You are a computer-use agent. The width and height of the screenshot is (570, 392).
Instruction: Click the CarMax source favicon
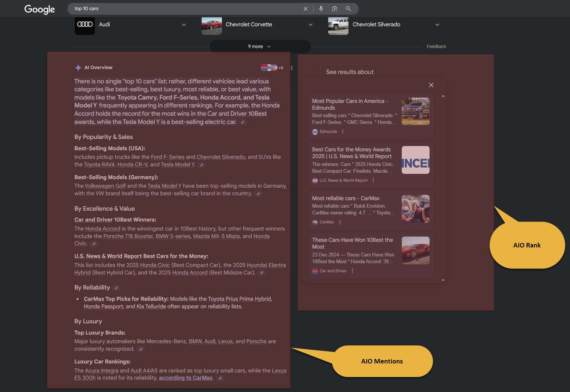tap(315, 222)
